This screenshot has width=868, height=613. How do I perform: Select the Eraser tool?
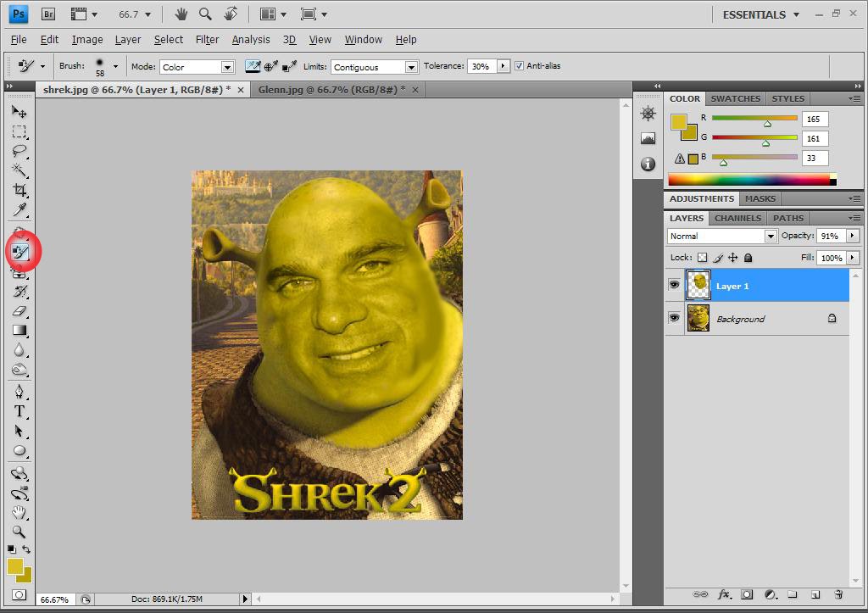(19, 310)
